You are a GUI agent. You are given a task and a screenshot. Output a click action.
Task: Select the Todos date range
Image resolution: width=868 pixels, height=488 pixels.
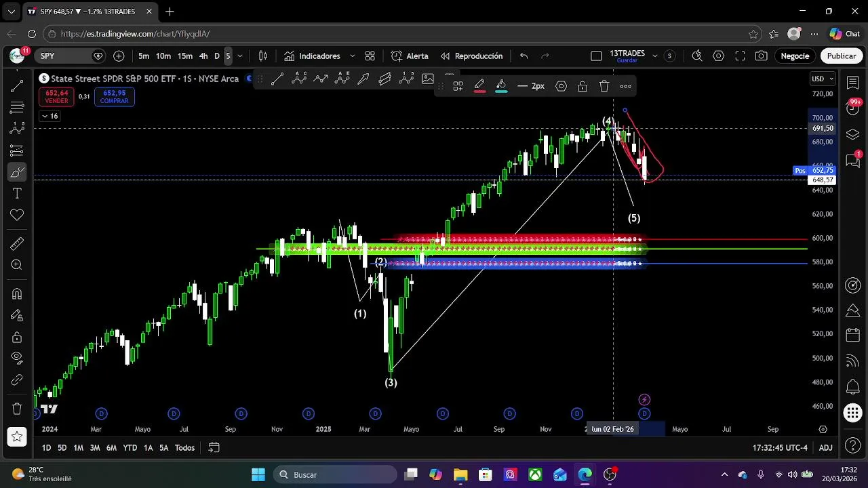click(x=185, y=448)
